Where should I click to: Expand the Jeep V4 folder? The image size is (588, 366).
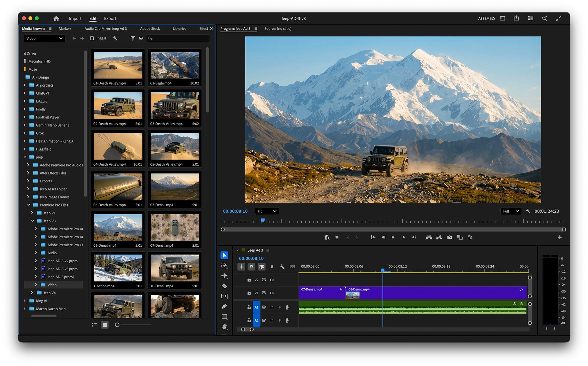[x=32, y=293]
